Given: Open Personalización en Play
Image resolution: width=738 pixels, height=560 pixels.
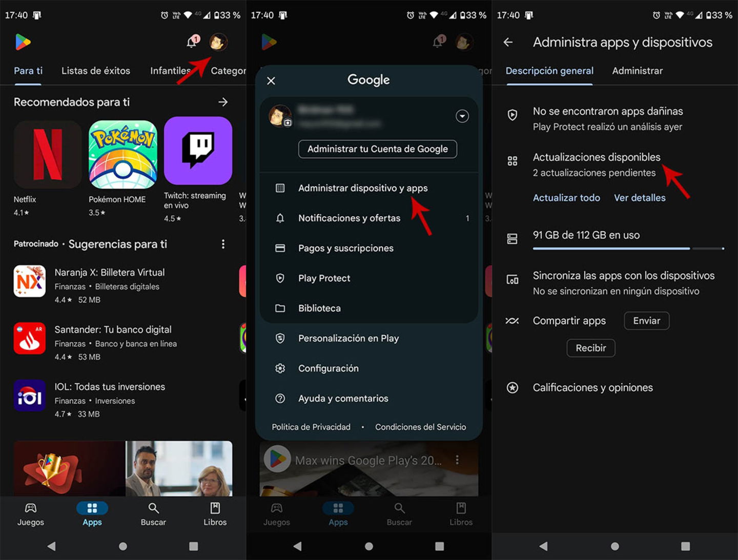Looking at the screenshot, I should pos(369,338).
